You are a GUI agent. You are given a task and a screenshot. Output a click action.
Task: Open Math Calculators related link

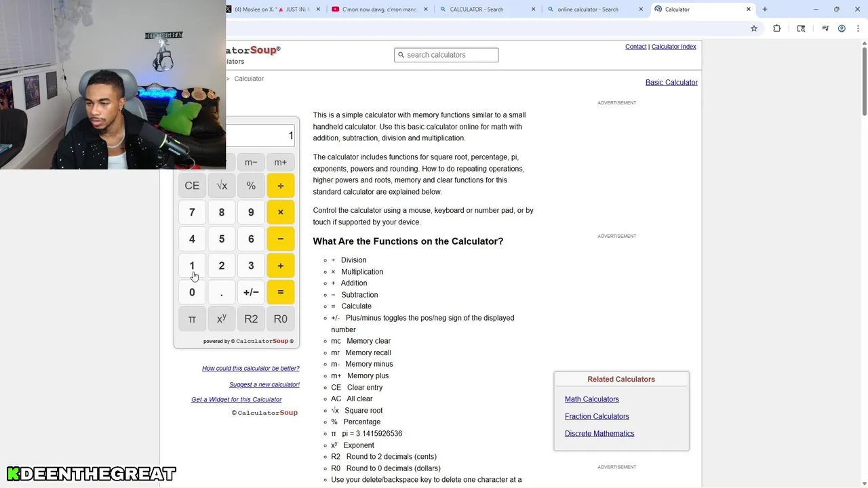[x=592, y=399]
